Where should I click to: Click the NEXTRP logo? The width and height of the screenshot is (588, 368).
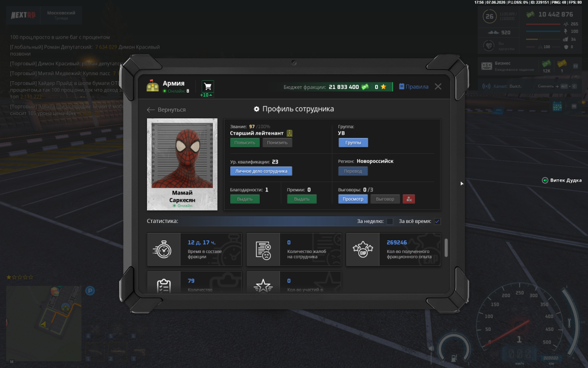pyautogui.click(x=23, y=15)
